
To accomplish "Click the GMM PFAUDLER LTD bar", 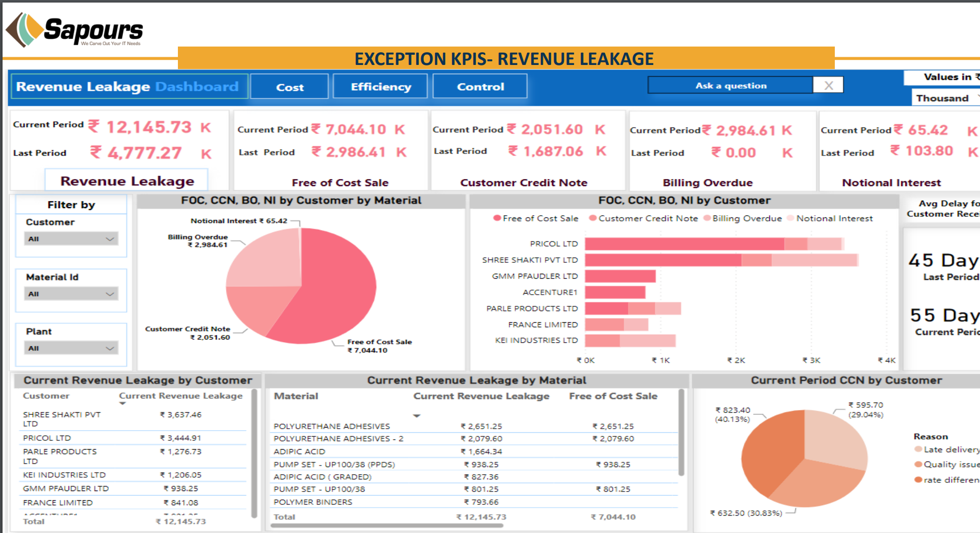I will (x=620, y=276).
